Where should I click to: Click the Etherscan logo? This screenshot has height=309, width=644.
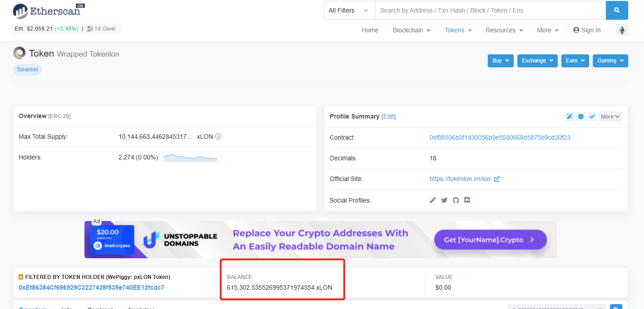49,12
